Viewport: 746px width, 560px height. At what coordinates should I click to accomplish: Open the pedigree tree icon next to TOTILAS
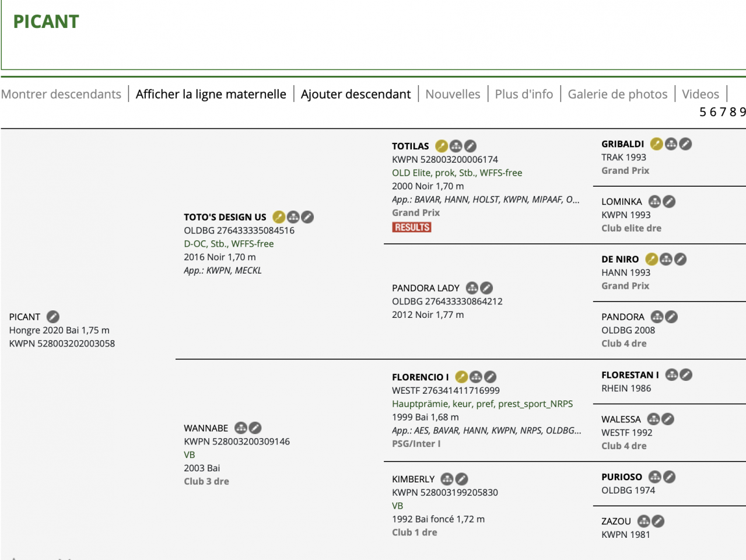(x=456, y=146)
